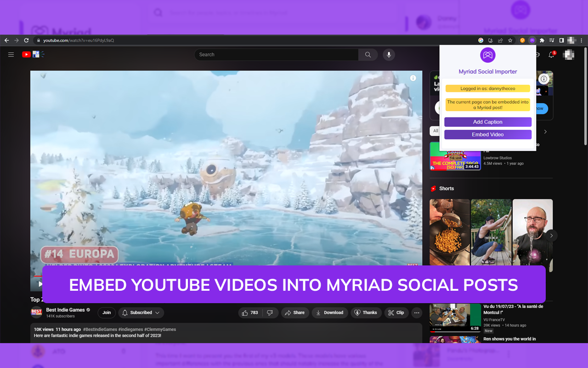The image size is (588, 368).
Task: Click the browser forward arrow
Action: point(17,40)
